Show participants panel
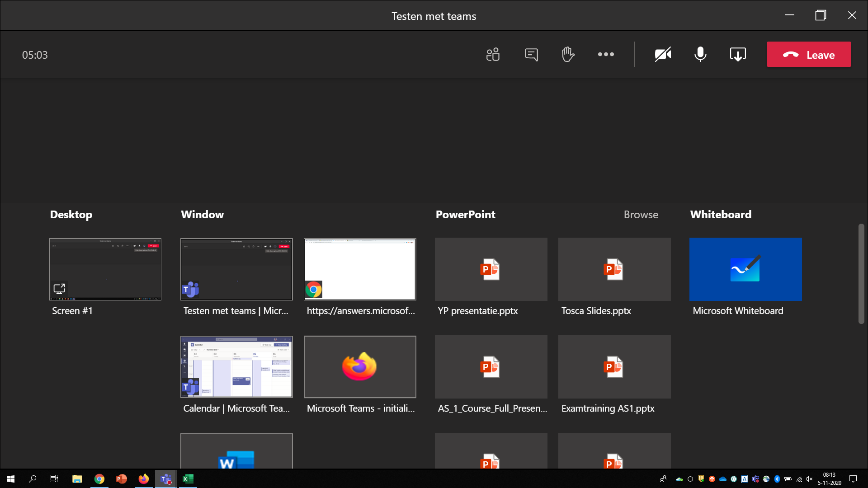This screenshot has width=868, height=488. [x=493, y=55]
